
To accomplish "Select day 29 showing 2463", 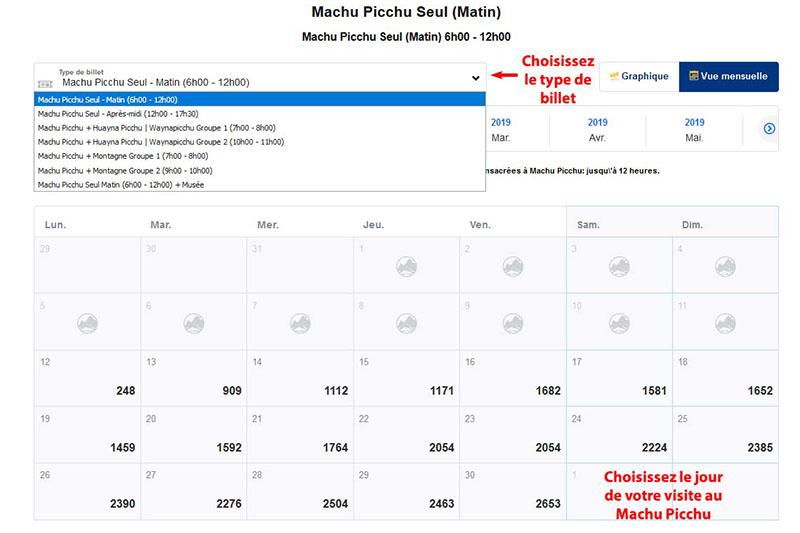I will [x=407, y=491].
